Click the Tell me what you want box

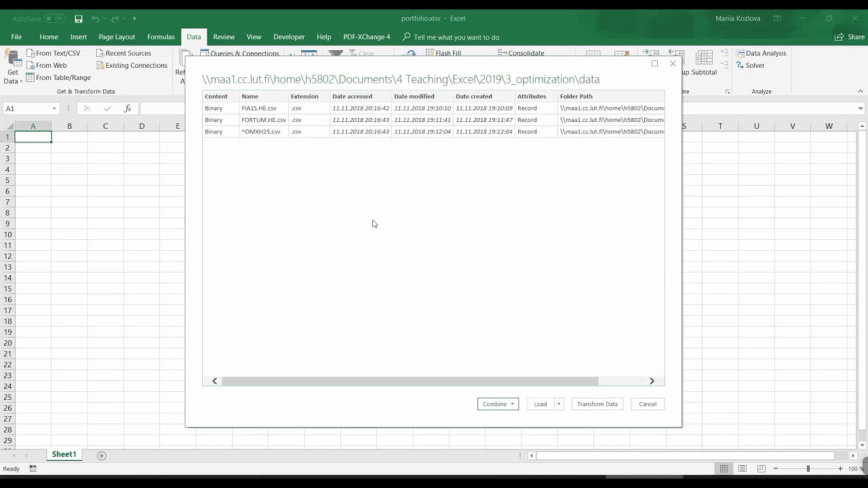click(451, 37)
